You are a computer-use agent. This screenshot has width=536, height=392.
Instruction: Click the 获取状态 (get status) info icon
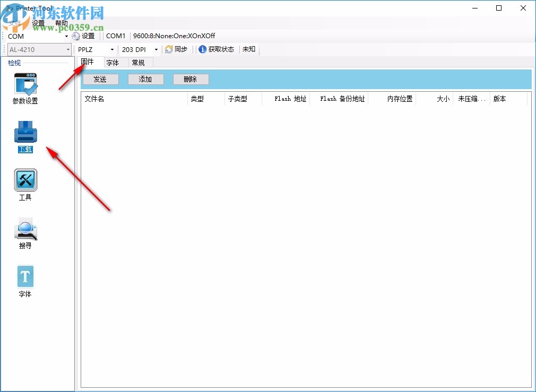pyautogui.click(x=202, y=49)
